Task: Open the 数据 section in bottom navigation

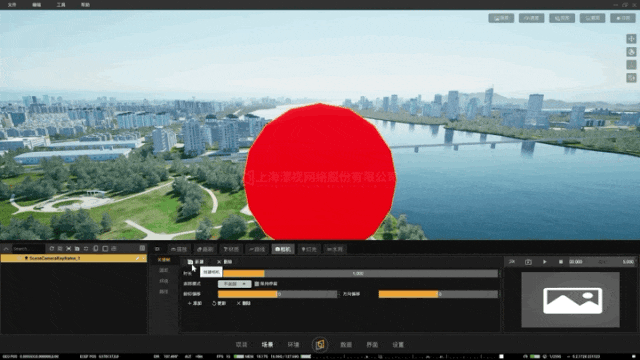Action: coord(346,345)
